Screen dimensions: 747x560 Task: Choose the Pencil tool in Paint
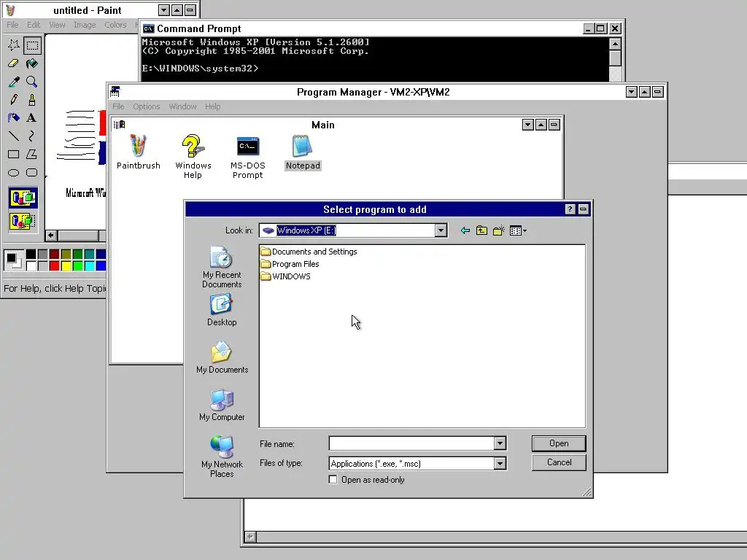(13, 99)
